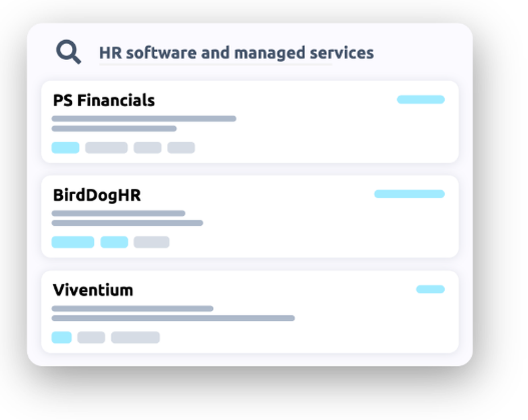The height and width of the screenshot is (420, 528).
Task: Click the small blue badge on Viventium card
Action: [430, 289]
